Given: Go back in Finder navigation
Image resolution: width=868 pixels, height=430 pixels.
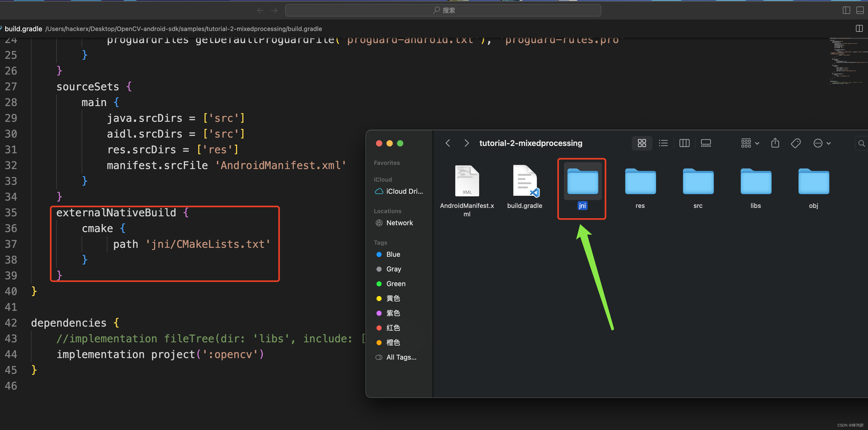Looking at the screenshot, I should (x=448, y=143).
